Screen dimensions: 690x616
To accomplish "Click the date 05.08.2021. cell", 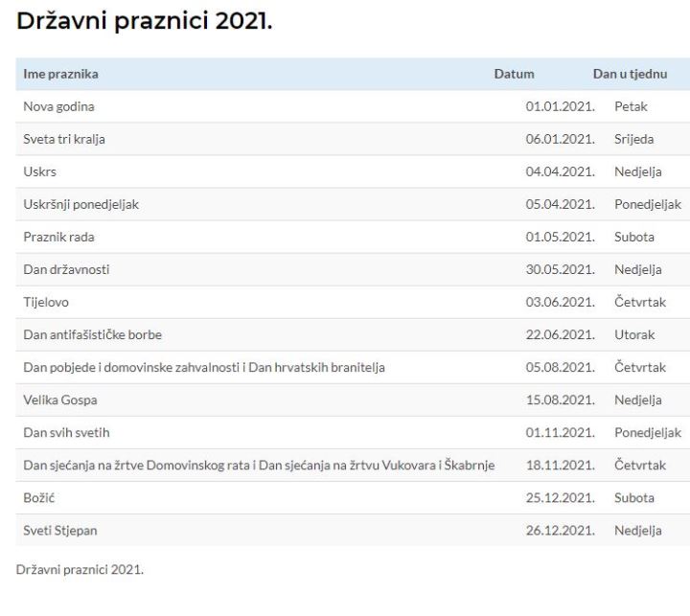I will coord(561,368).
